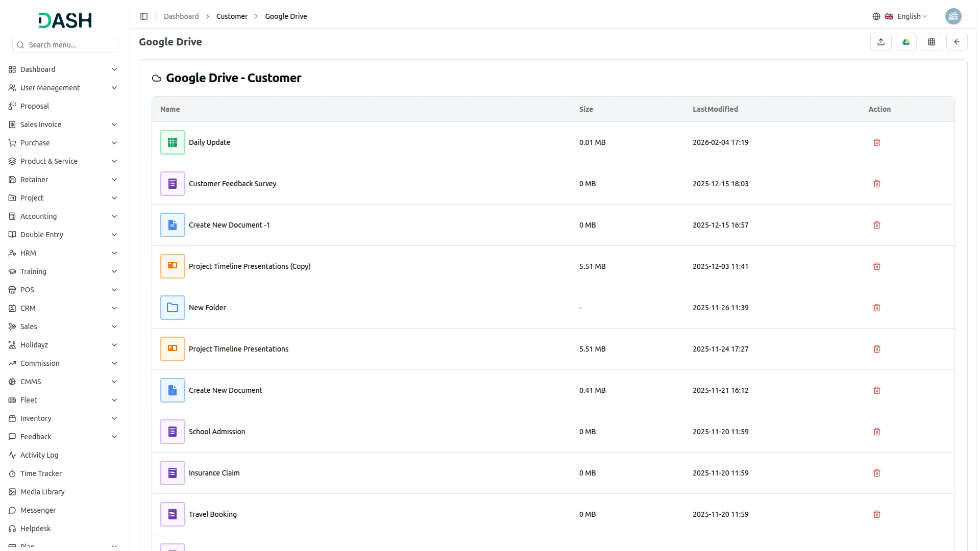Screen dimensions: 980x551
Task: Delete the Travel Booking form
Action: [x=877, y=514]
